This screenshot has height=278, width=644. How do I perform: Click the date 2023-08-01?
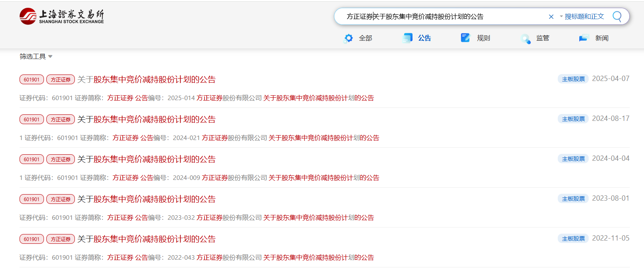point(611,198)
